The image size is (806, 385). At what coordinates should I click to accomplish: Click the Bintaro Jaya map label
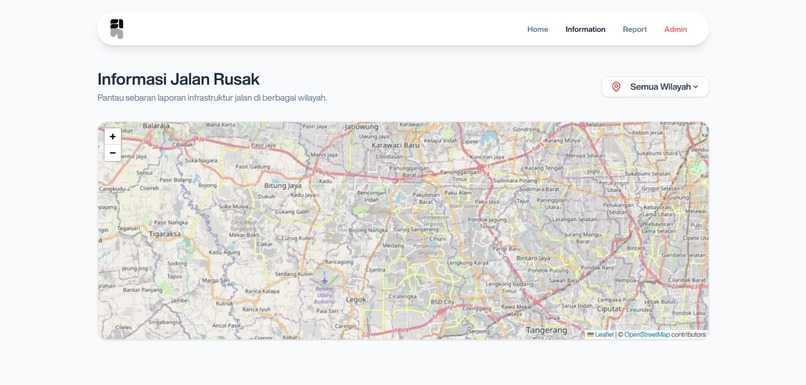pyautogui.click(x=533, y=258)
